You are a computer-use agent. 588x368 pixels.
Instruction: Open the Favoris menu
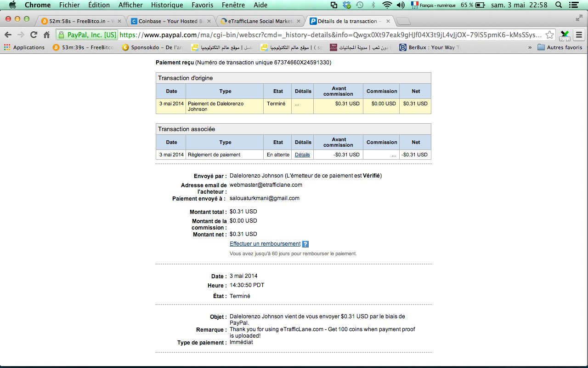click(x=202, y=5)
